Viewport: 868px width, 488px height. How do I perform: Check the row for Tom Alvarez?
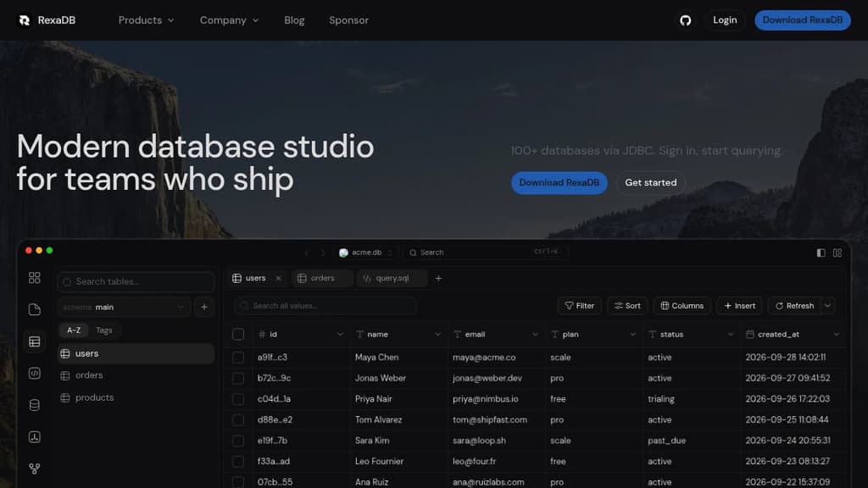(x=238, y=420)
